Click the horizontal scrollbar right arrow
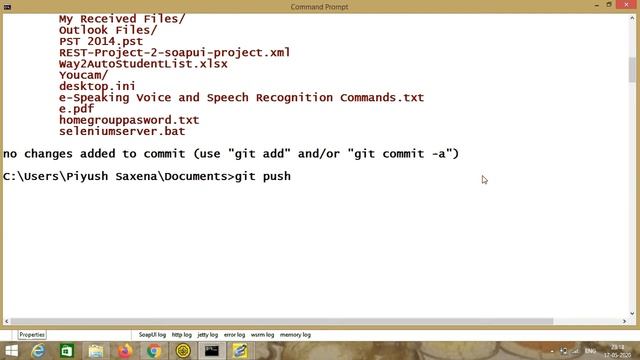This screenshot has width=640, height=360. [x=624, y=321]
